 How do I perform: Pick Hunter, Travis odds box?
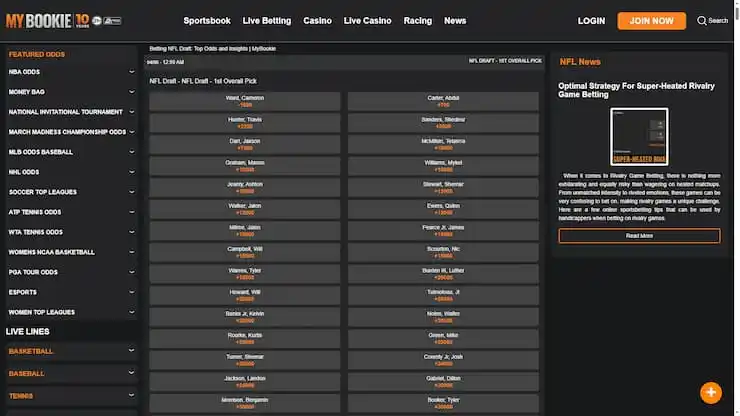pyautogui.click(x=245, y=123)
